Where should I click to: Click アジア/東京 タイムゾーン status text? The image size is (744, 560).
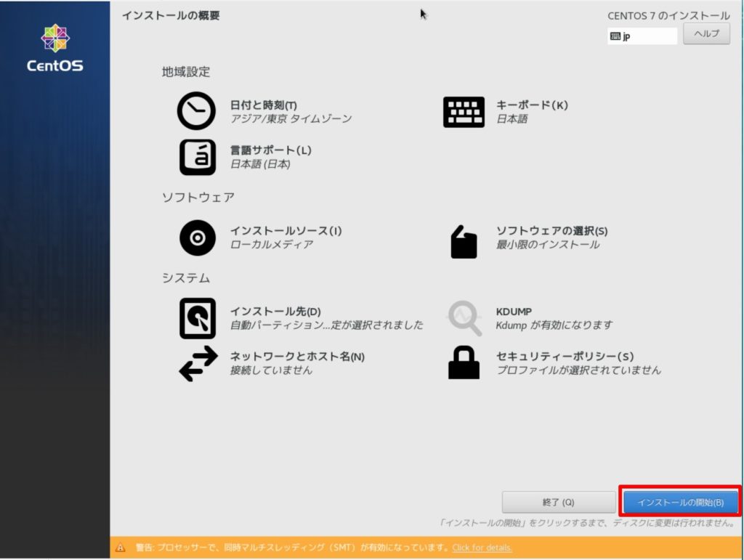coord(291,118)
